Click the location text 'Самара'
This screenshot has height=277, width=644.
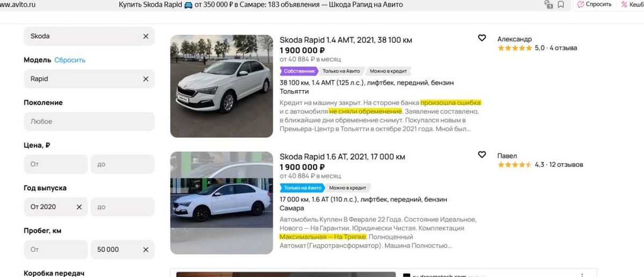(x=292, y=208)
